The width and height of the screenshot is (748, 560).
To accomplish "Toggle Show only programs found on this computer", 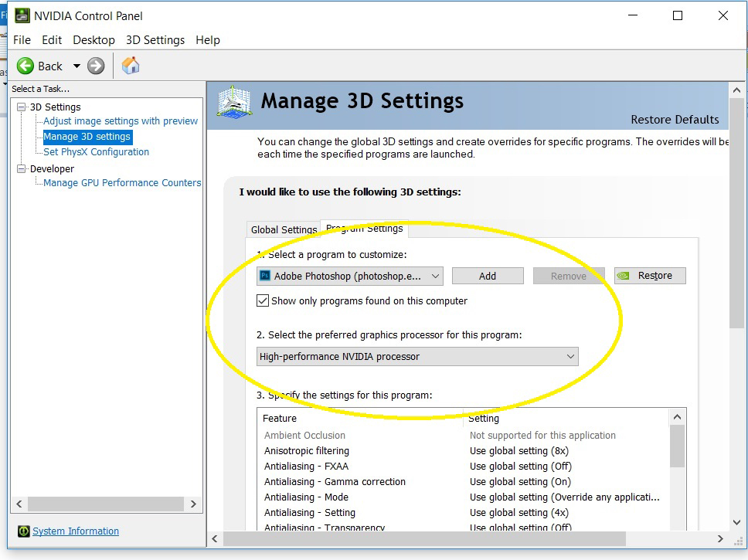I will pyautogui.click(x=263, y=300).
